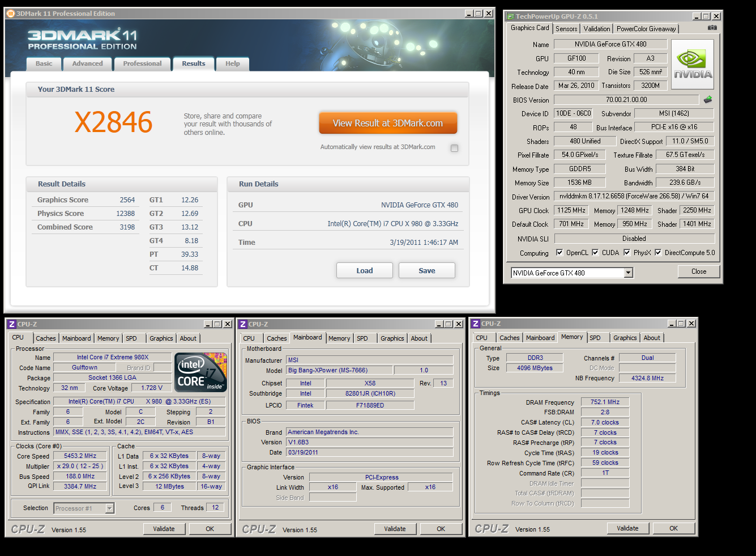Open the Help tab in 3DMark
Viewport: 756px width, 556px height.
tap(233, 64)
